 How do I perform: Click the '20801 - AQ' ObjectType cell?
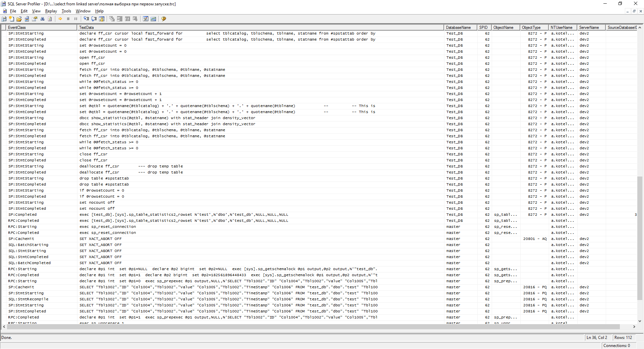coord(535,239)
